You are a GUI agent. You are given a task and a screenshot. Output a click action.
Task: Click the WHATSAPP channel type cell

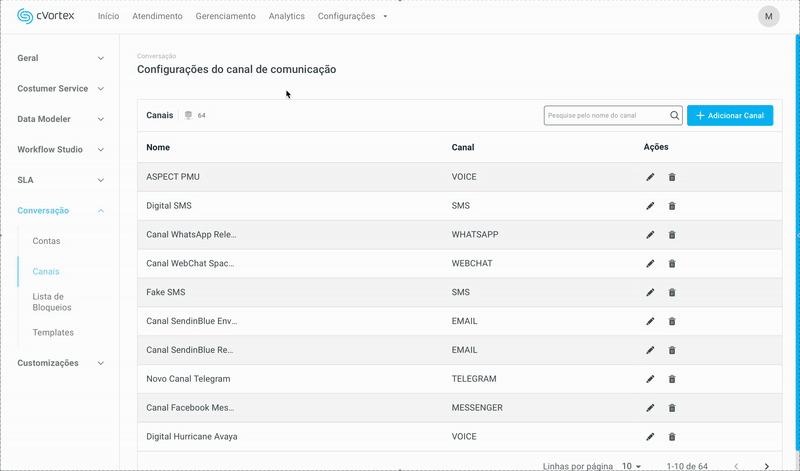coord(475,235)
